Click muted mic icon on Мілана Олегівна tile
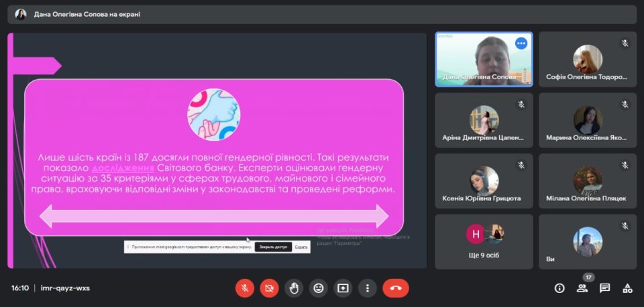 (x=625, y=165)
